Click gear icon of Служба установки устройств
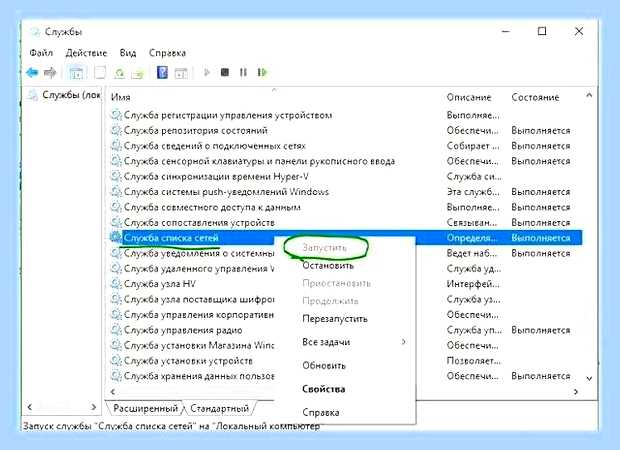Viewport: 620px width, 450px height. point(116,361)
